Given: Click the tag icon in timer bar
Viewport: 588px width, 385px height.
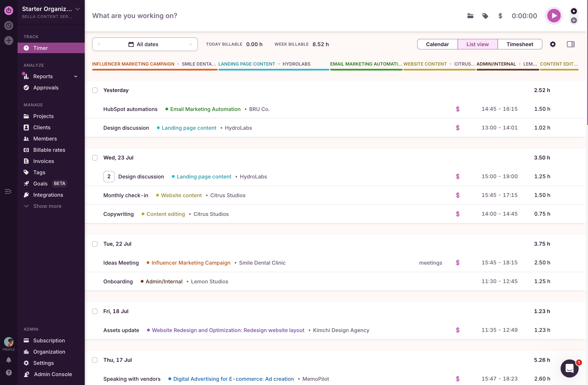Looking at the screenshot, I should [485, 16].
